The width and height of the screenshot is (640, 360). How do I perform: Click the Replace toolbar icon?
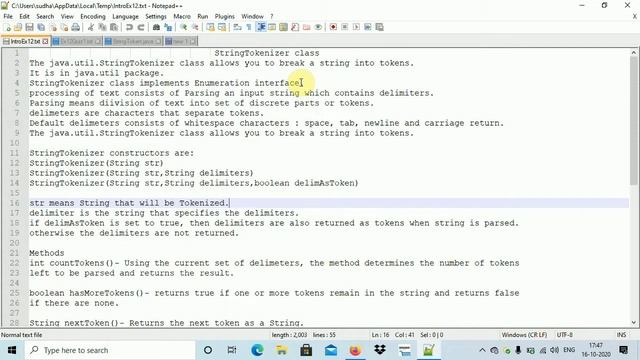(167, 27)
